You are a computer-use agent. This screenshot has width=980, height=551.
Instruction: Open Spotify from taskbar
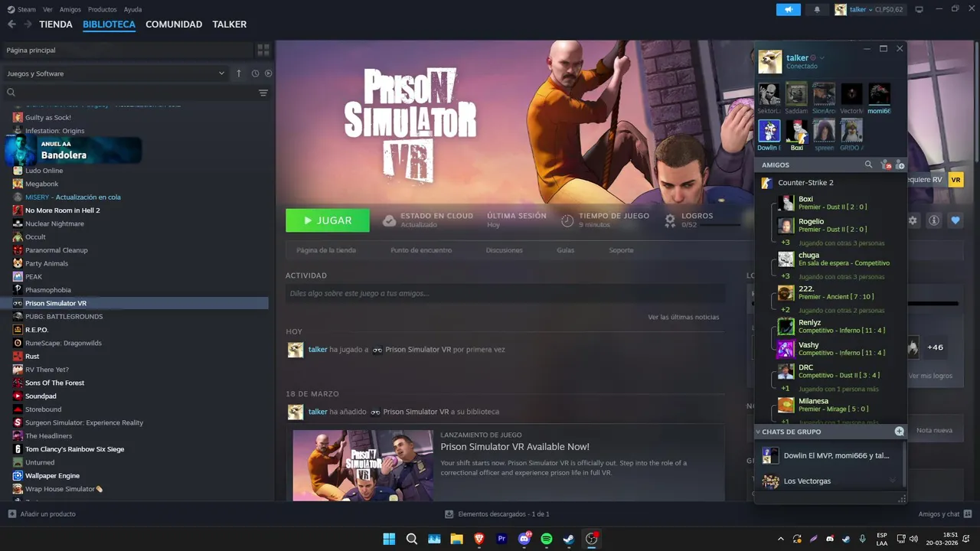(x=547, y=539)
